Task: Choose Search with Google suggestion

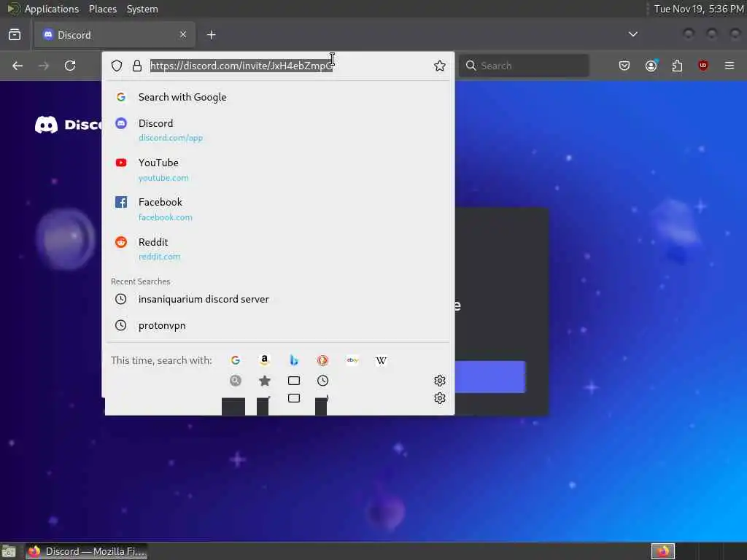Action: tap(278, 97)
